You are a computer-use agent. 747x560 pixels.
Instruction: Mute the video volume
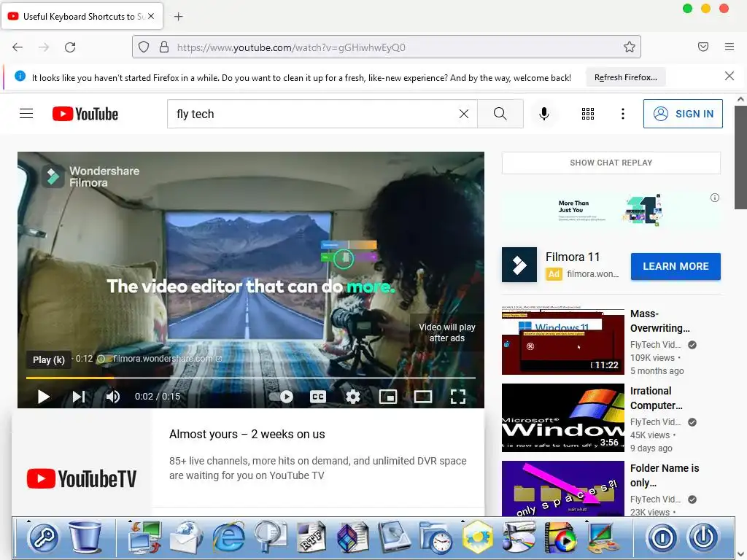113,396
